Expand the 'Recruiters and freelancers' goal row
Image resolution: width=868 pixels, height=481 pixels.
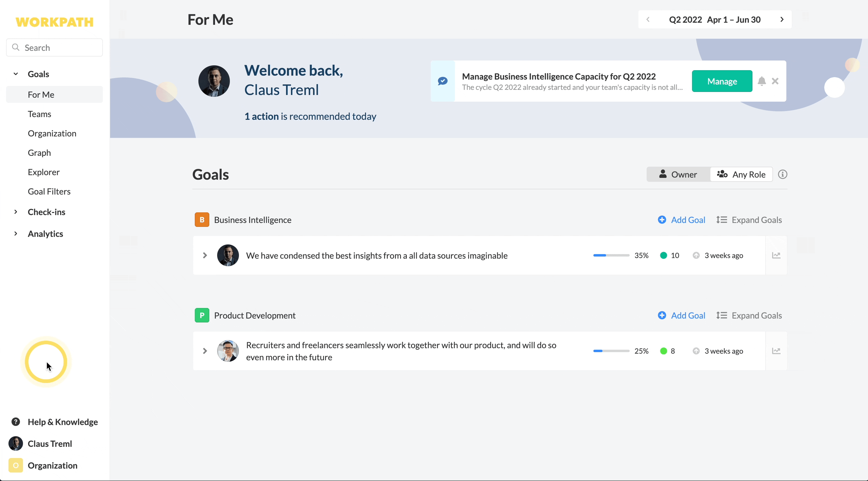tap(205, 351)
